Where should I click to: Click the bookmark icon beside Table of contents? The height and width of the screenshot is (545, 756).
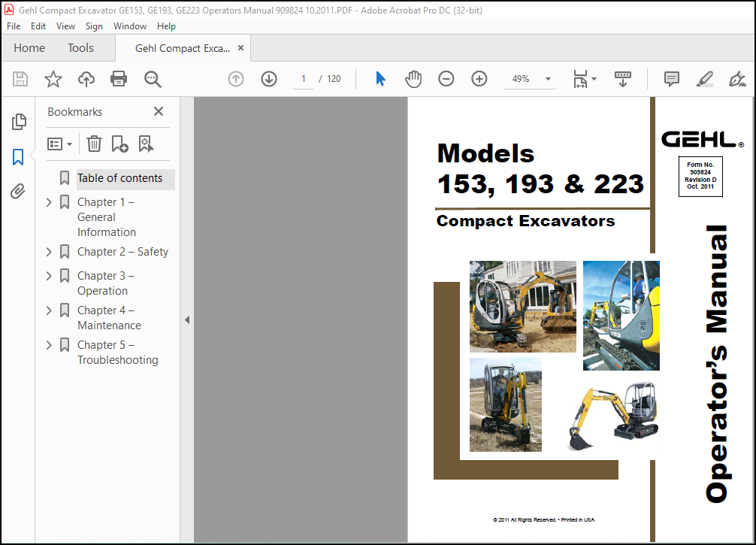(64, 178)
